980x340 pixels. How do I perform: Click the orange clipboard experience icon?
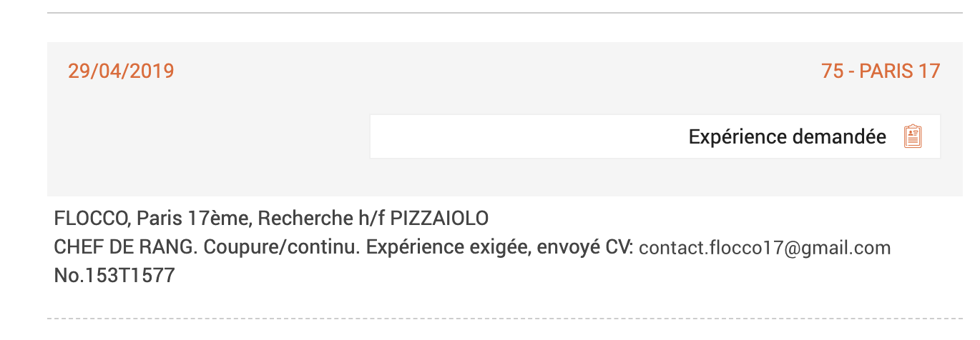913,136
